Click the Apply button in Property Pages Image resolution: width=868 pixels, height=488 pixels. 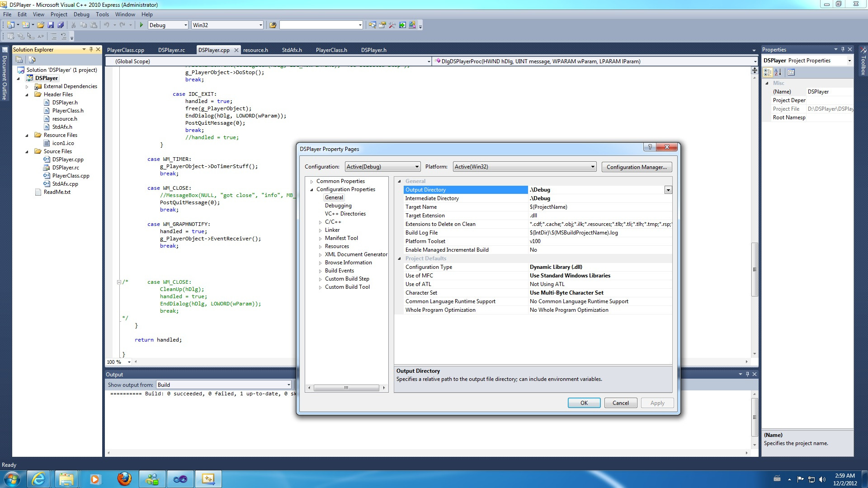[657, 403]
